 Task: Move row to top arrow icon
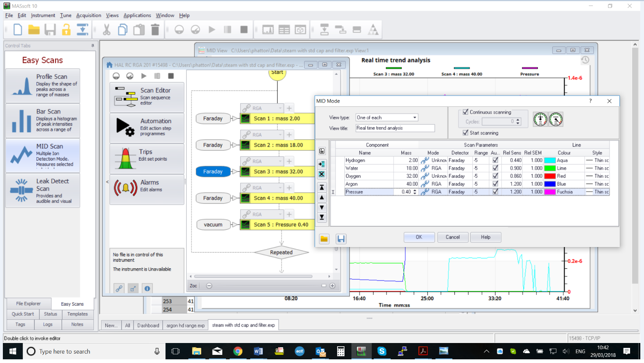(322, 187)
